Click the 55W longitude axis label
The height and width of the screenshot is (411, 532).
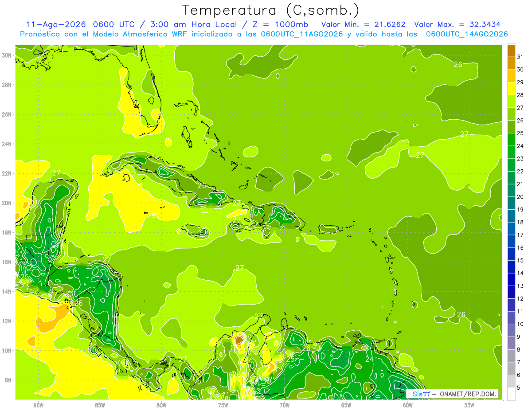(x=469, y=405)
